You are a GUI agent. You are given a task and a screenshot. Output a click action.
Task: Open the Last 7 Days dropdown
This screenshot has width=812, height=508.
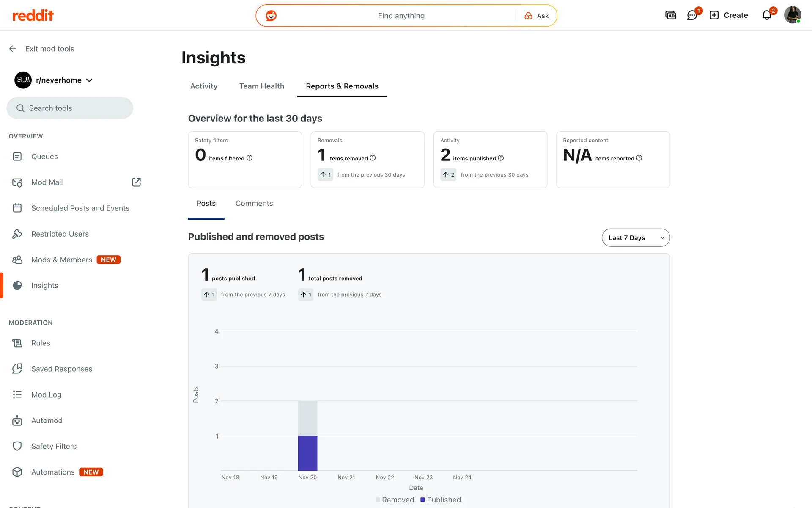[635, 237]
